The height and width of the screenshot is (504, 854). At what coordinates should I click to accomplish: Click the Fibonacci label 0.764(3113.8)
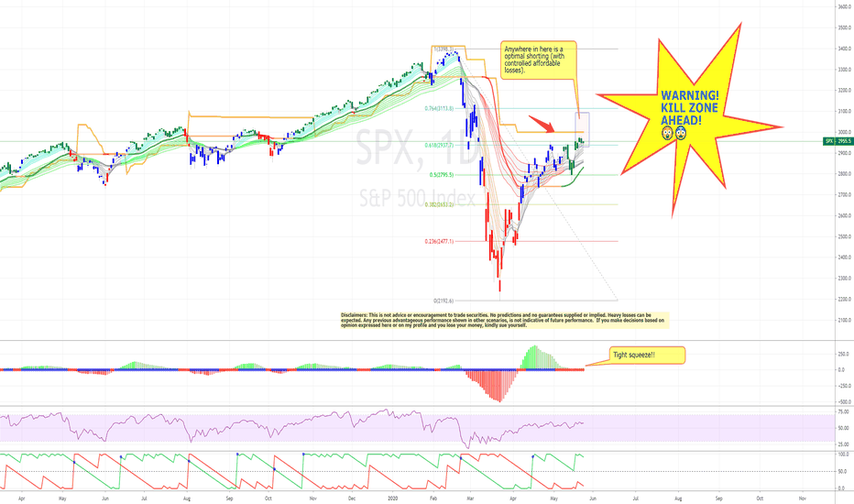pyautogui.click(x=439, y=108)
